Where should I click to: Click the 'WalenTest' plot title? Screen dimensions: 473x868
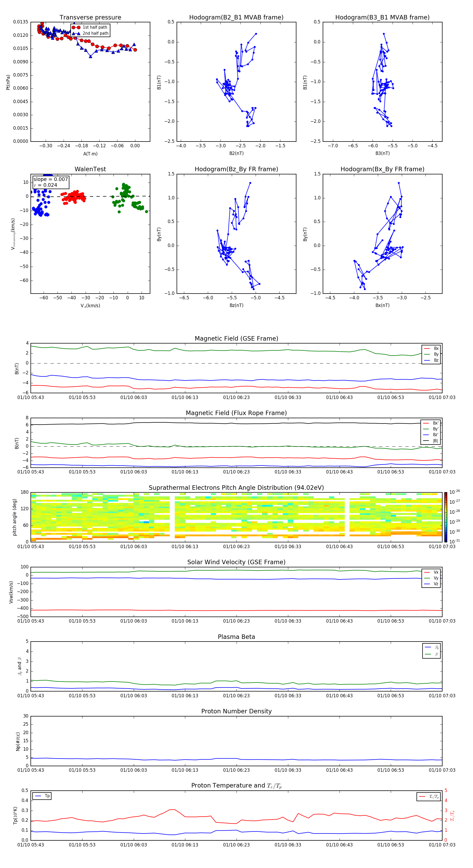pyautogui.click(x=90, y=169)
